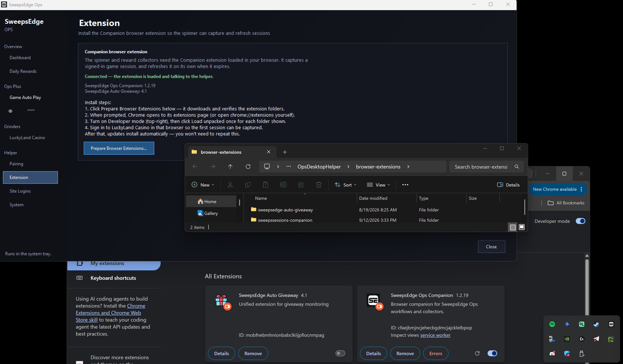Image resolution: width=623 pixels, height=364 pixels.
Task: Expand chevron next to the PC icon
Action: tap(278, 167)
